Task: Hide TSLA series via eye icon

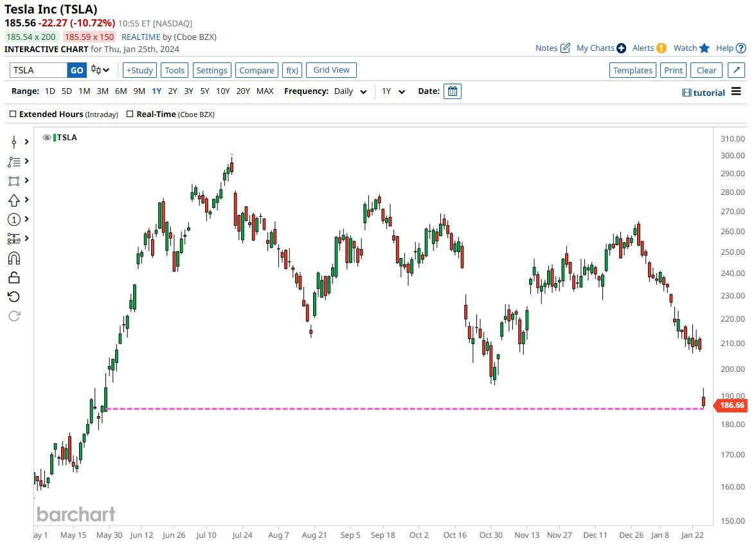Action: click(46, 138)
